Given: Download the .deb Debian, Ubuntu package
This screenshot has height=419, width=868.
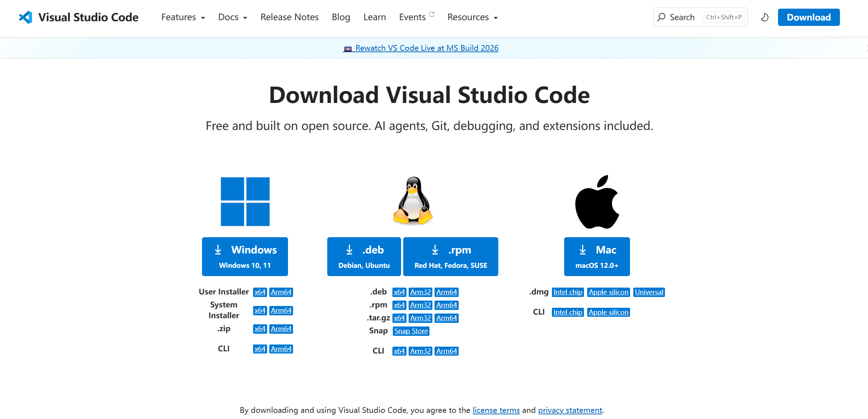Looking at the screenshot, I should 364,257.
